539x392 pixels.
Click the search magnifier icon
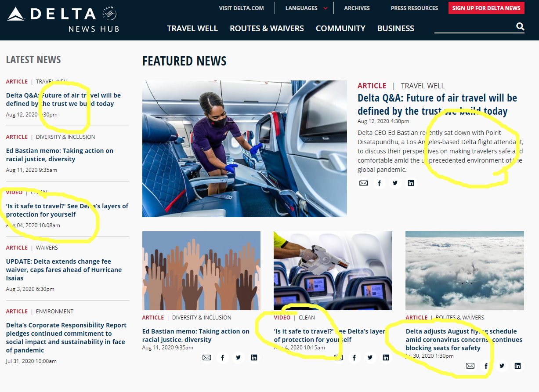520,26
